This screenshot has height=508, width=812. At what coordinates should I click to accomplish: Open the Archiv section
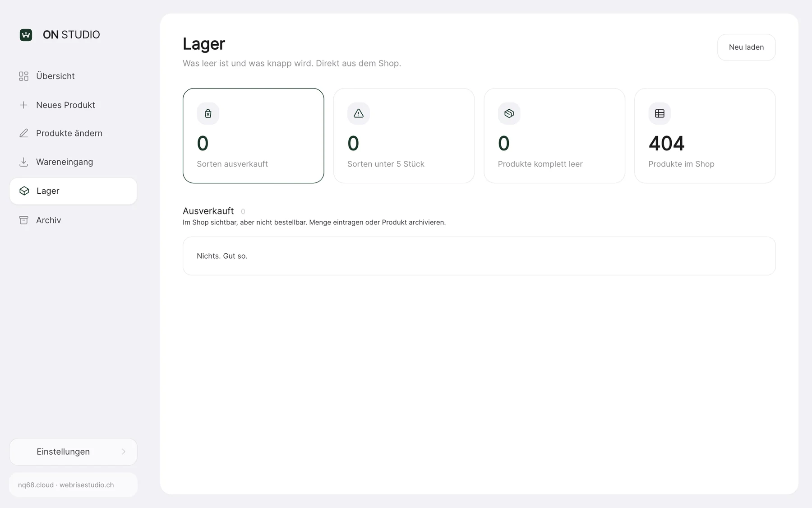(73, 220)
